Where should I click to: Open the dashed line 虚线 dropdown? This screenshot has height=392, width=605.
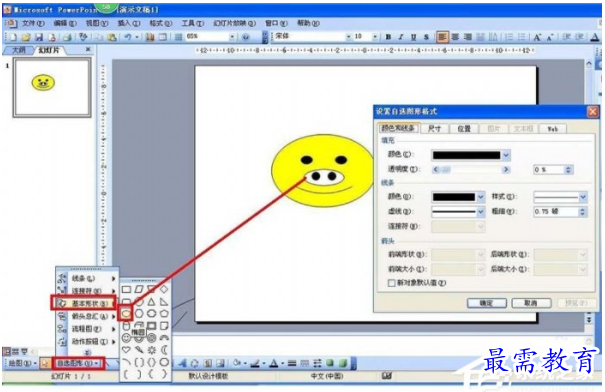[480, 211]
